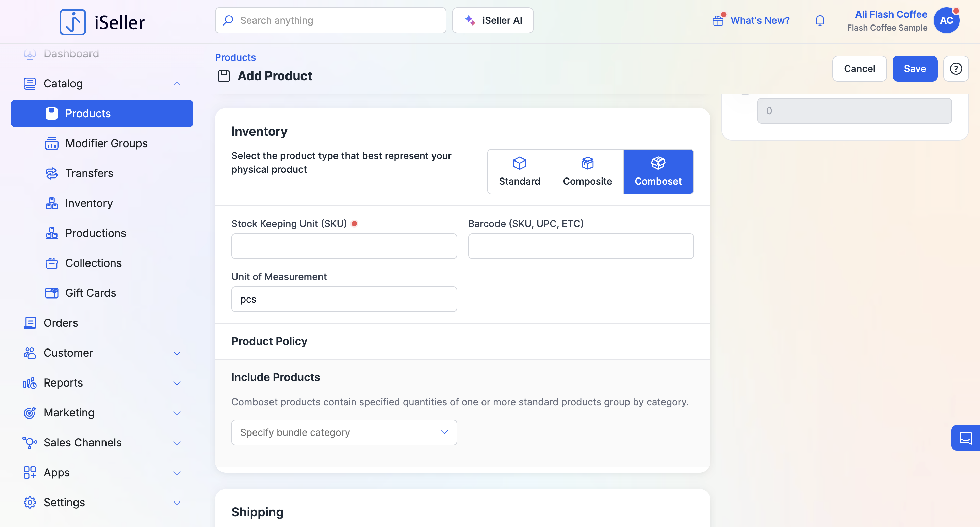Click the Add Product heading icon
This screenshot has width=980, height=527.
point(224,76)
